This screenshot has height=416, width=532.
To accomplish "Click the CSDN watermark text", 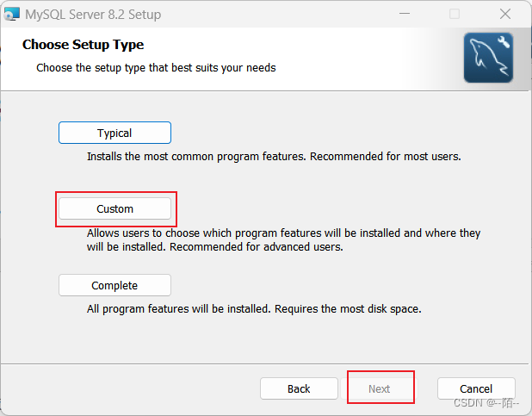I will click(x=486, y=402).
